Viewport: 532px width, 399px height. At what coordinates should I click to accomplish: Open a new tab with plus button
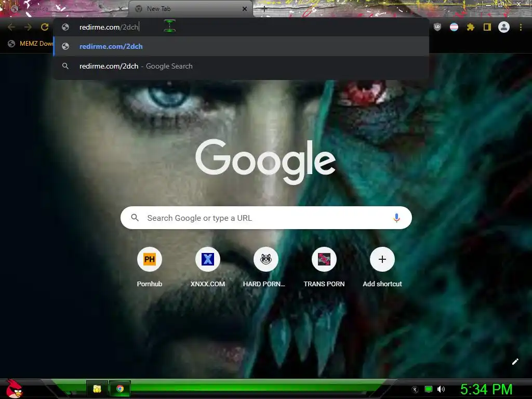pos(264,9)
